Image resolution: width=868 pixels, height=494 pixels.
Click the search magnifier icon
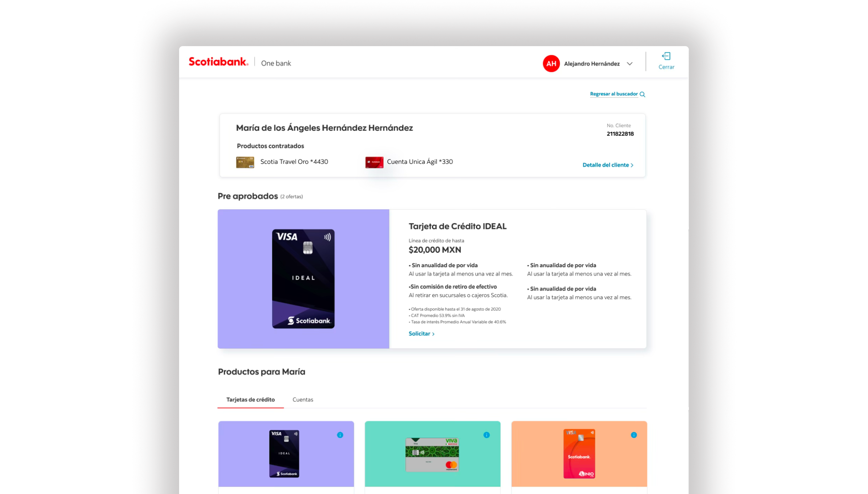(x=642, y=94)
